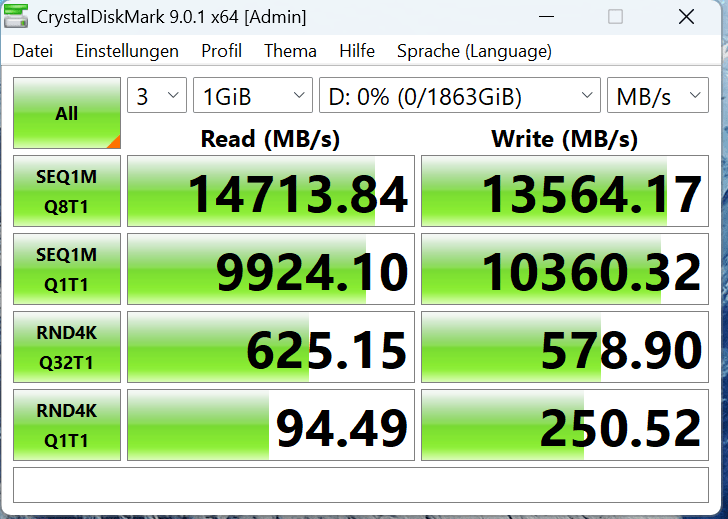Expand the drive selector showing D: 0%
Image resolution: width=728 pixels, height=519 pixels.
[x=460, y=95]
